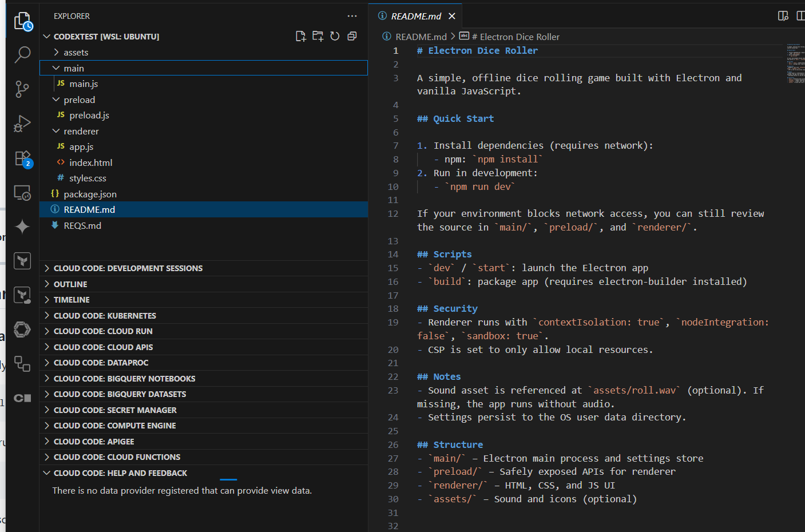
Task: Expand Cloud Code Cloud Run section
Action: 204,331
